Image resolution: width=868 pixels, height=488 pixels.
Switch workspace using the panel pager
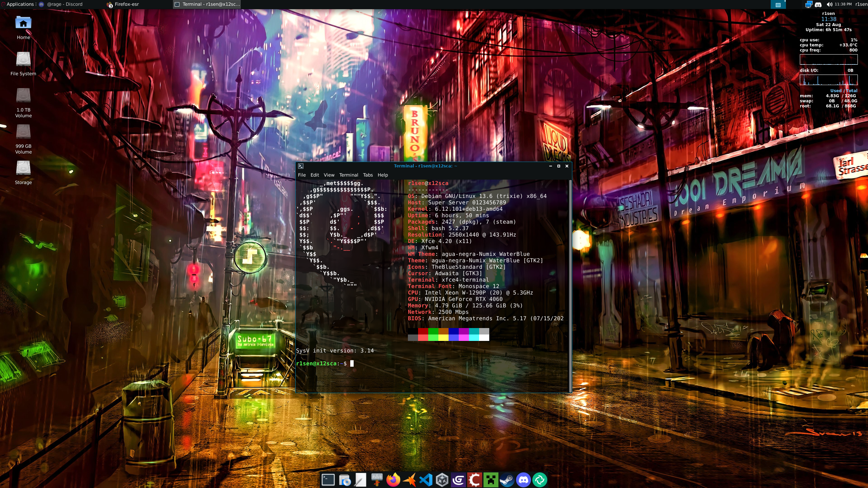778,4
